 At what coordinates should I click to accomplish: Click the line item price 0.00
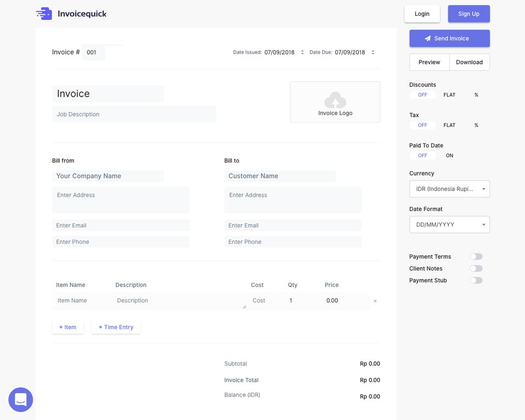pyautogui.click(x=332, y=300)
